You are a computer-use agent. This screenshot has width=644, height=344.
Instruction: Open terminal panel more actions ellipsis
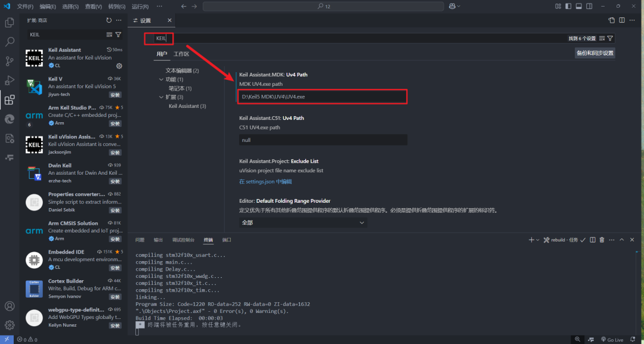click(612, 240)
